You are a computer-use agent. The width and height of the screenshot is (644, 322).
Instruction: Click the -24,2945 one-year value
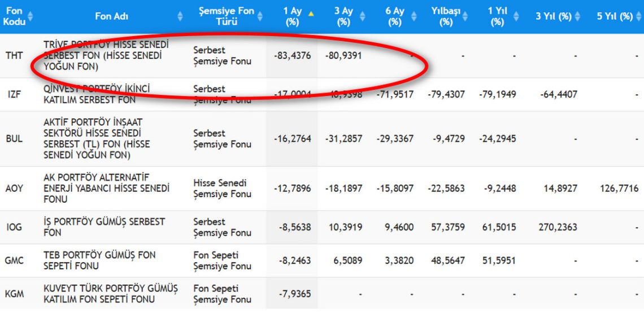coord(497,138)
